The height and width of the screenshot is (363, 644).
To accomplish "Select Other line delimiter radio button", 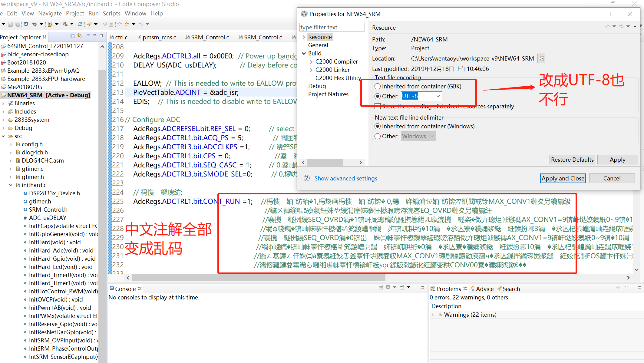I will (378, 136).
